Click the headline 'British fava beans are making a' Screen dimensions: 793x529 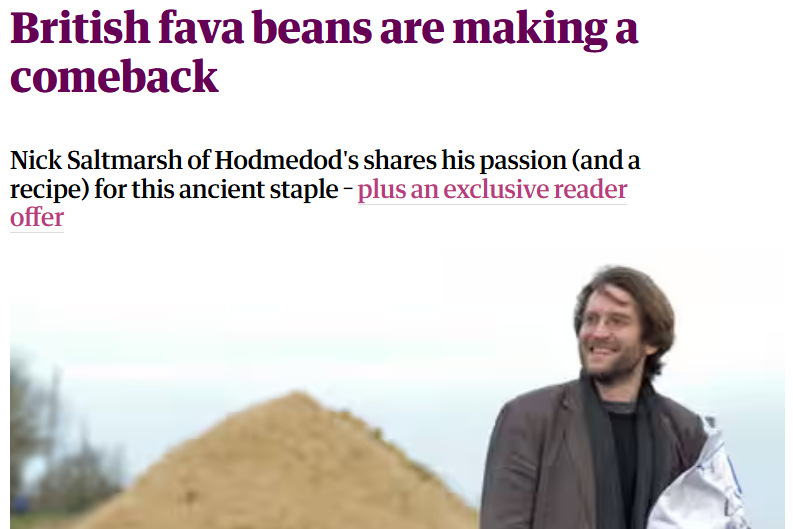324,29
